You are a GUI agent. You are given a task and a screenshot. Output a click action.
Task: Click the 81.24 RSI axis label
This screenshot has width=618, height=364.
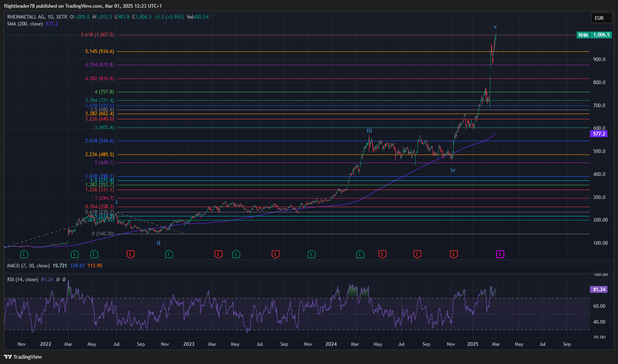tap(599, 289)
